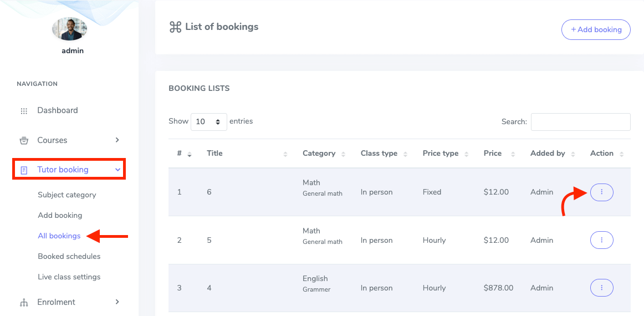The image size is (644, 316).
Task: Go to Booked schedules
Action: click(69, 256)
